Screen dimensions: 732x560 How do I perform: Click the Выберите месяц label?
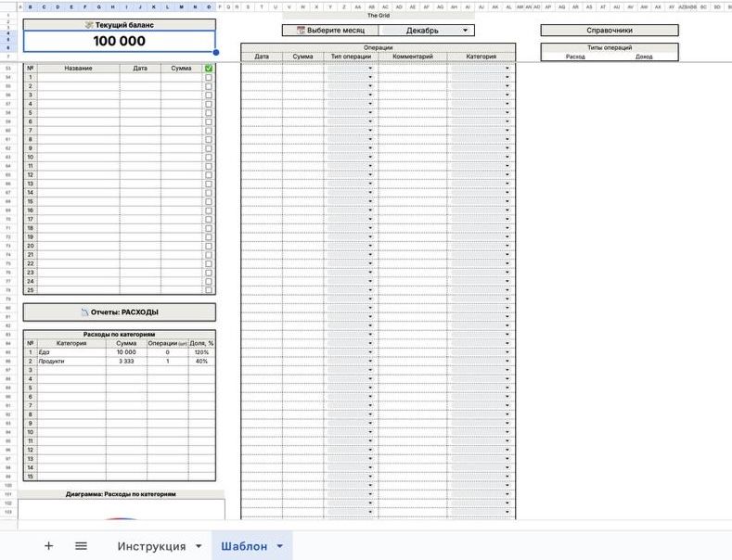(x=336, y=31)
